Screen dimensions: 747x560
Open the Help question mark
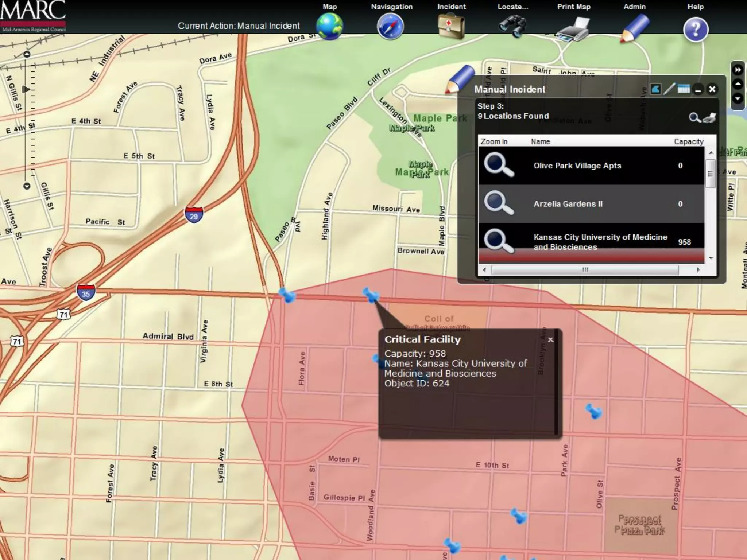(696, 29)
